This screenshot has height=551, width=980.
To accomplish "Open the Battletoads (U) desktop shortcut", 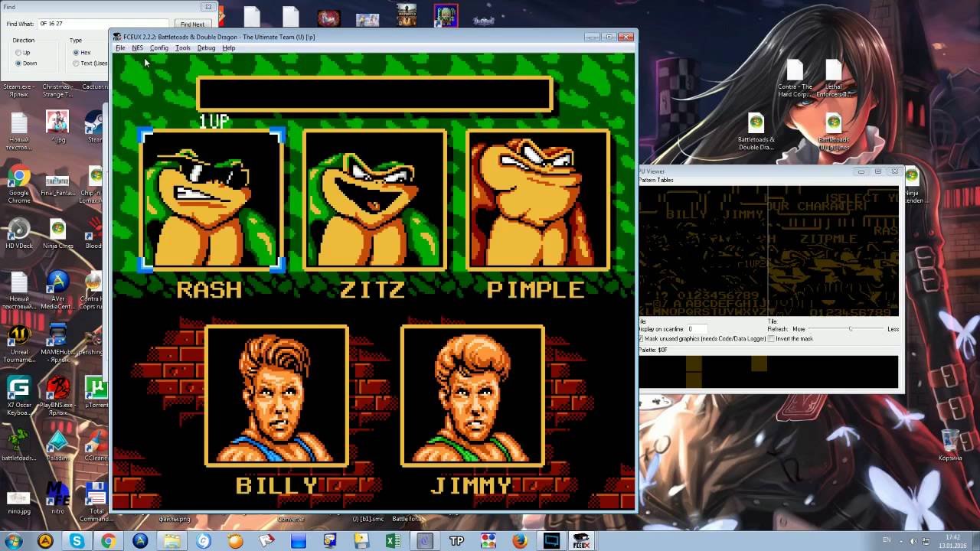I will click(x=834, y=132).
